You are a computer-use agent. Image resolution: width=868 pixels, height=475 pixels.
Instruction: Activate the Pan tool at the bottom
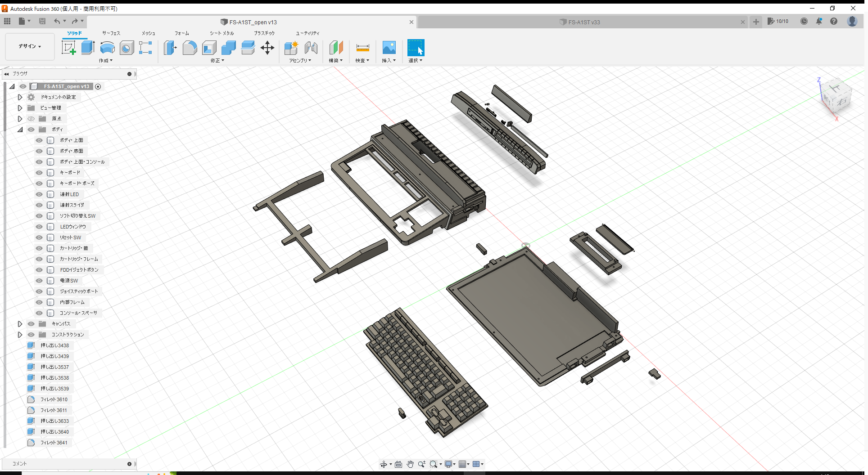point(410,464)
